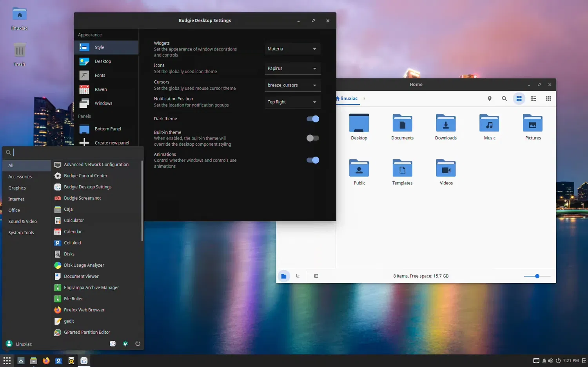
Task: Open the Notification Position dropdown
Action: pyautogui.click(x=292, y=102)
